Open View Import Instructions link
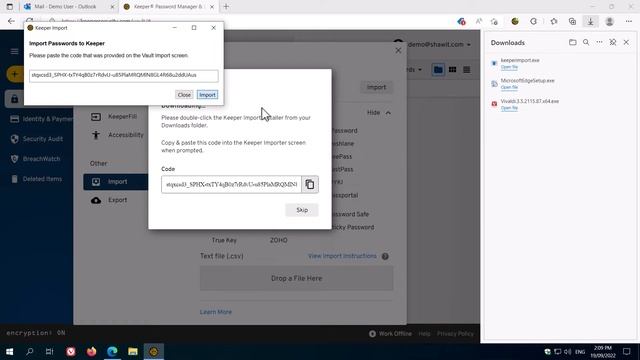640x360 pixels. [342, 256]
